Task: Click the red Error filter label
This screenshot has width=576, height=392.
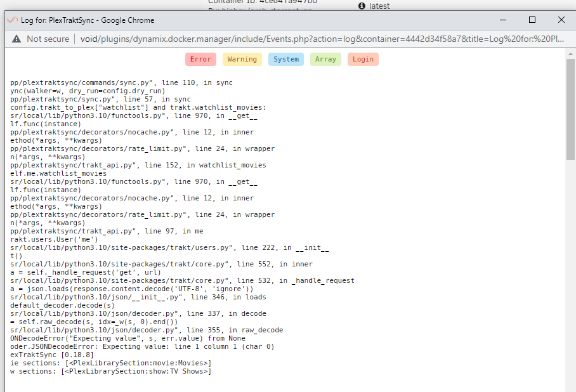Action: (x=200, y=59)
